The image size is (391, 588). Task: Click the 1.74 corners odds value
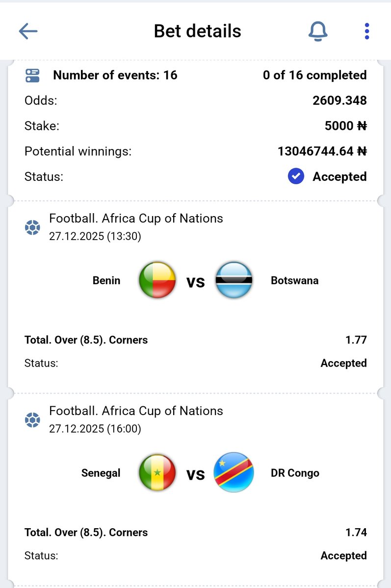[356, 532]
